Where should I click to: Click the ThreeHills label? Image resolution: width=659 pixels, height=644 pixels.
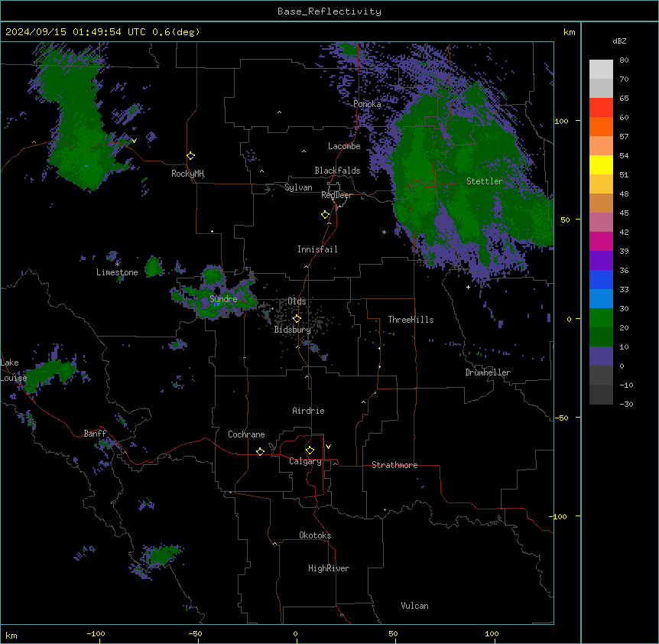[411, 320]
